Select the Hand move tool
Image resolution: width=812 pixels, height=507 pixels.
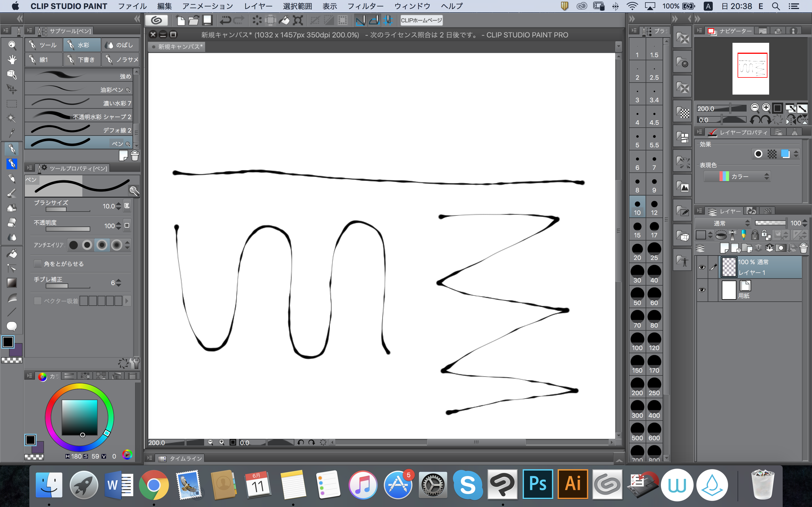pyautogui.click(x=12, y=60)
